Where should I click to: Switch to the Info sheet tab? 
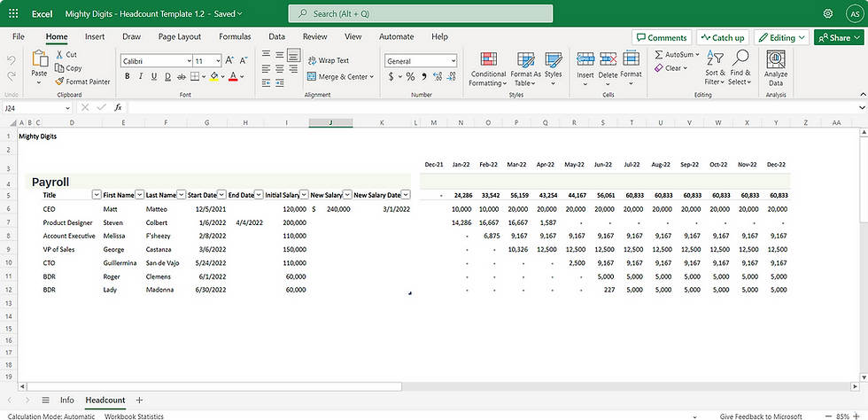pyautogui.click(x=67, y=400)
